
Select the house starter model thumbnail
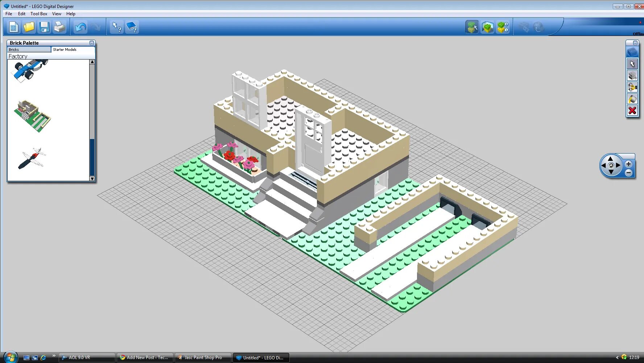pyautogui.click(x=33, y=116)
